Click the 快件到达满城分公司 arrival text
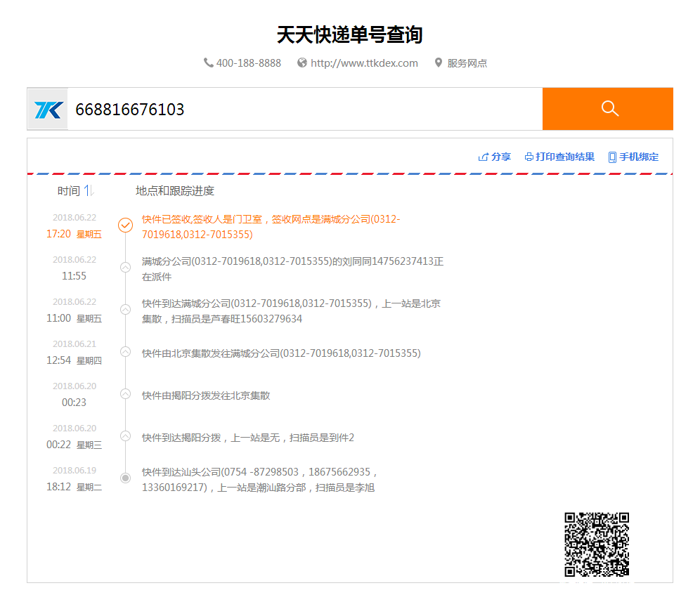700x595 pixels. tap(291, 311)
